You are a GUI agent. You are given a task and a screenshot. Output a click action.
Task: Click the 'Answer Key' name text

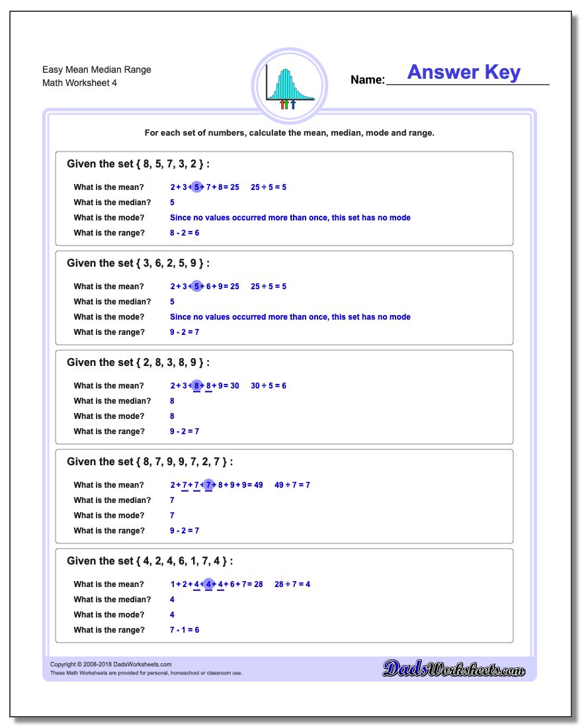464,72
